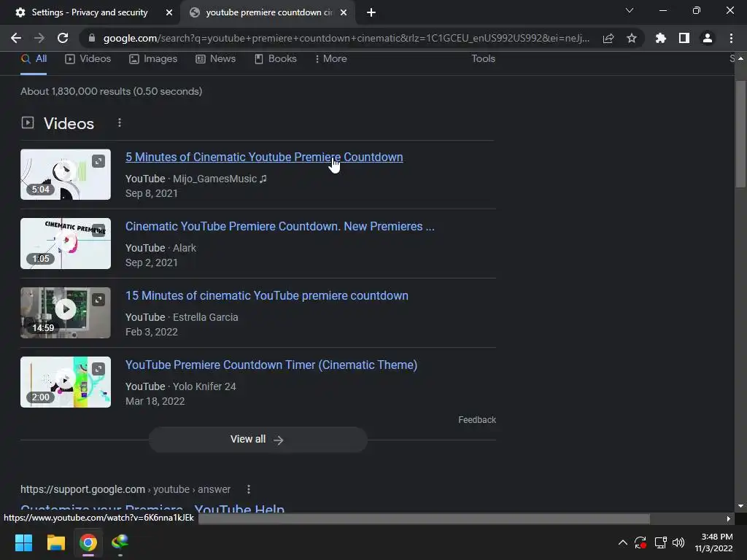Select the youtube premiere countdown tab
Image resolution: width=747 pixels, height=560 pixels.
point(268,12)
